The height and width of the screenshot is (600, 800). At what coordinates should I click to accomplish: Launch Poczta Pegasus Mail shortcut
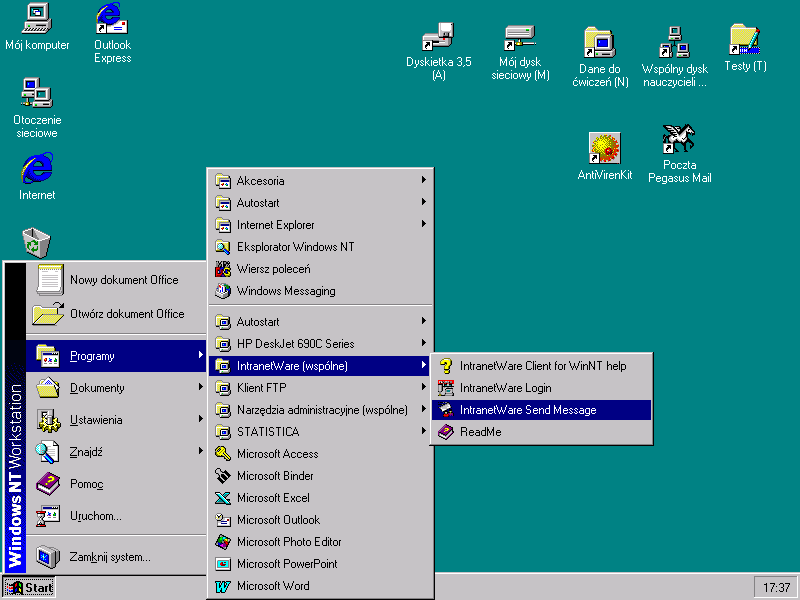[679, 142]
